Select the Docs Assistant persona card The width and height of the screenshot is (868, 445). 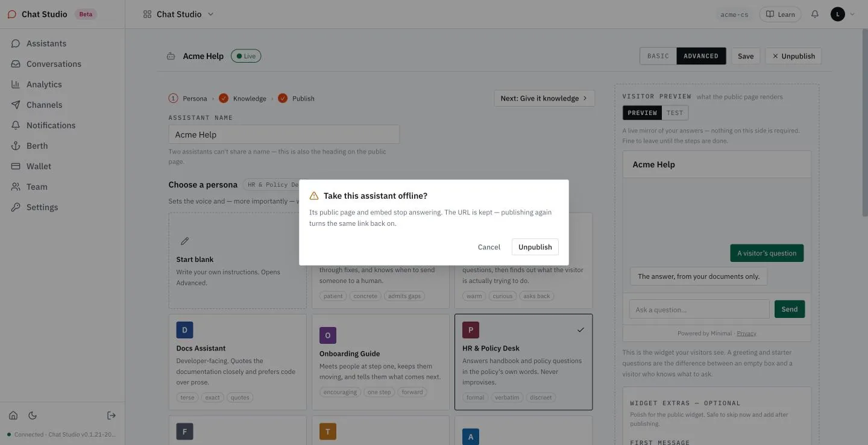(237, 362)
